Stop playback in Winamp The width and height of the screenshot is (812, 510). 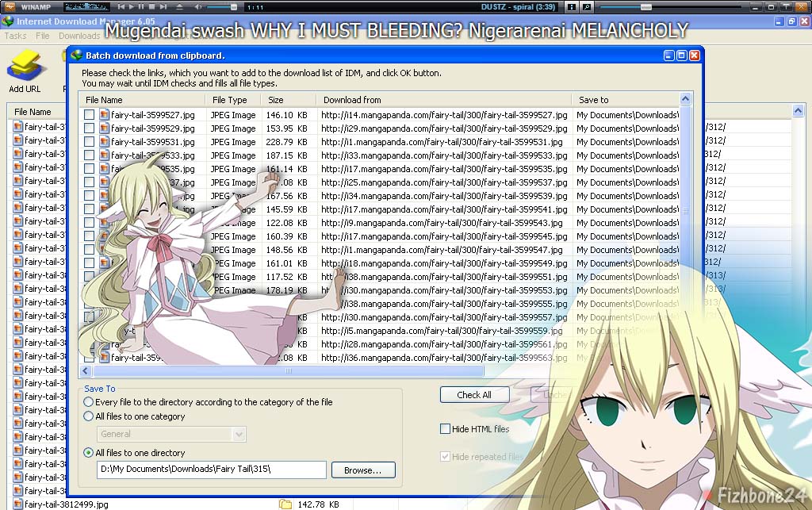pyautogui.click(x=151, y=6)
